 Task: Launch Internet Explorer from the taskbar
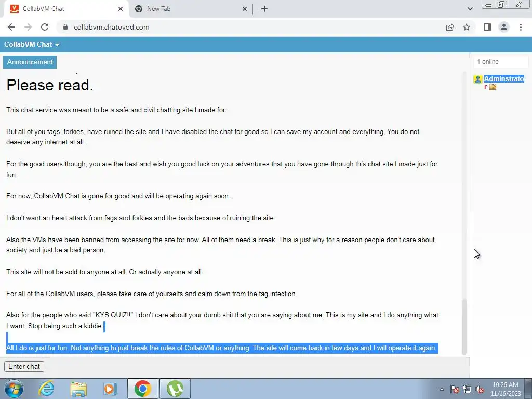coord(46,389)
